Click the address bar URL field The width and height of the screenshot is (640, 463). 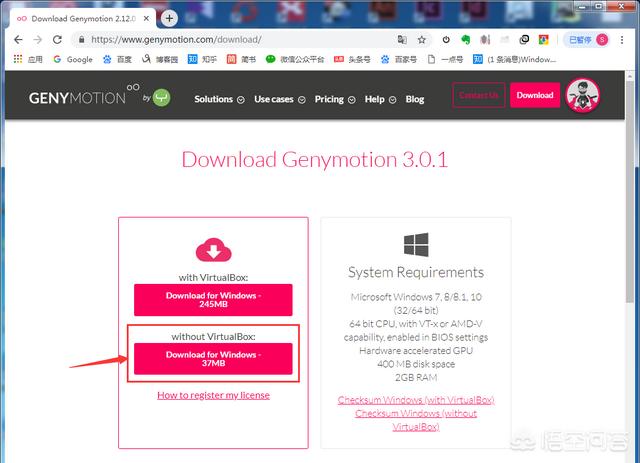[x=230, y=40]
